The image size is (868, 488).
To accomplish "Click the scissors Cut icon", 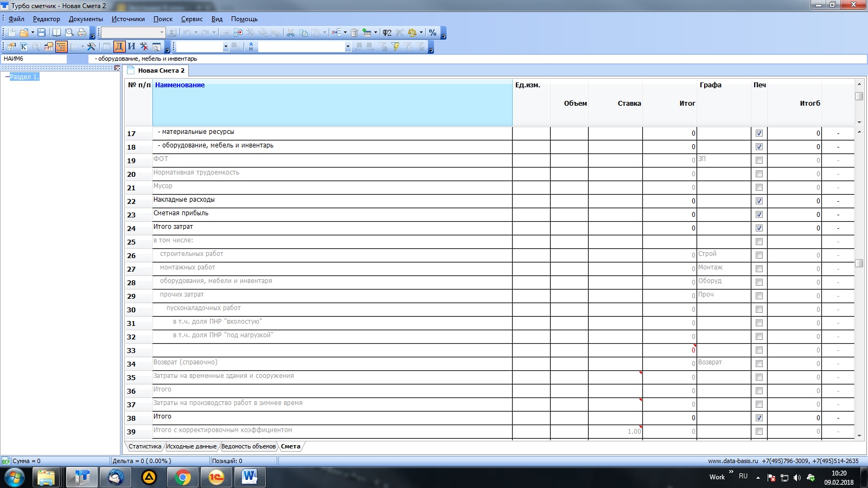I will click(291, 33).
